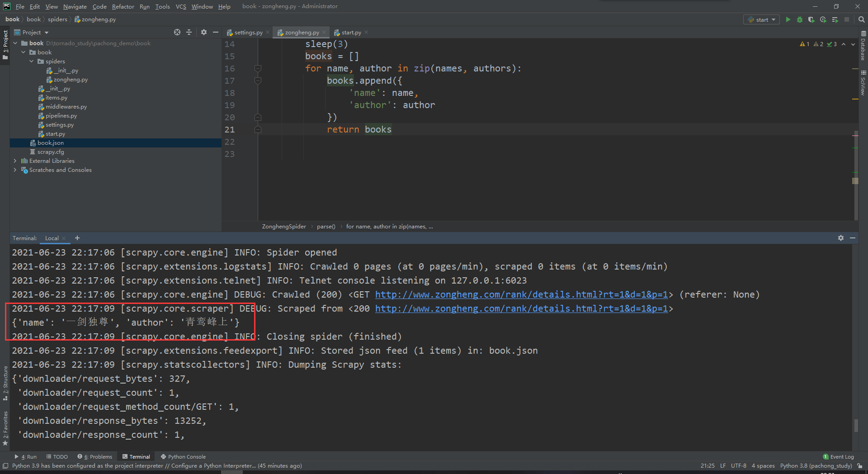
Task: Open the Database side panel
Action: [863, 46]
